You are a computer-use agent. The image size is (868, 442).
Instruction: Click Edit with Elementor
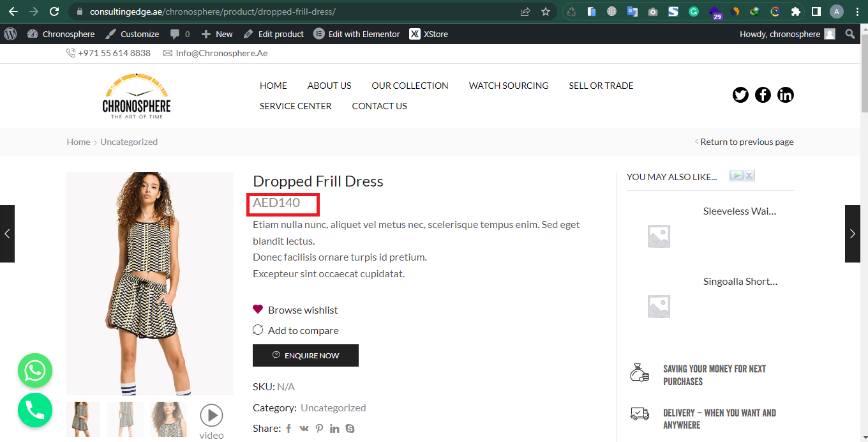click(x=357, y=34)
